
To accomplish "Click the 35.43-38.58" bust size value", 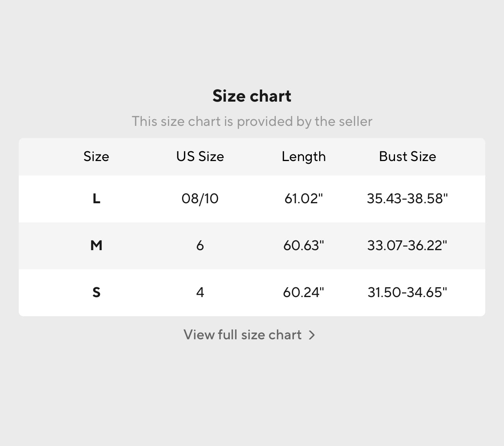I will 407,199.
